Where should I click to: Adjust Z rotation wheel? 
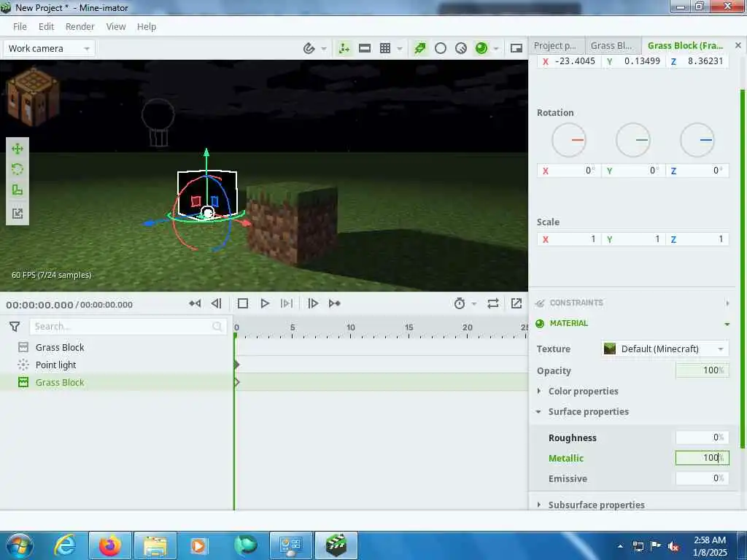697,140
